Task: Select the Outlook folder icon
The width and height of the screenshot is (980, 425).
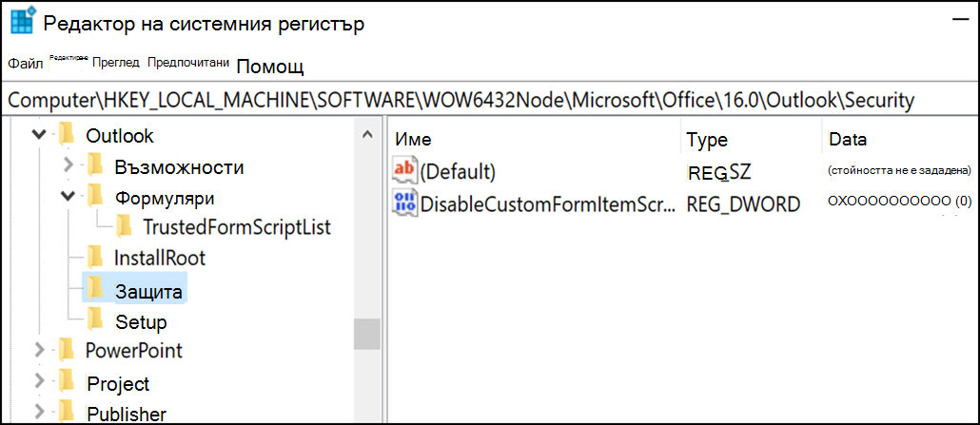Action: click(x=65, y=134)
